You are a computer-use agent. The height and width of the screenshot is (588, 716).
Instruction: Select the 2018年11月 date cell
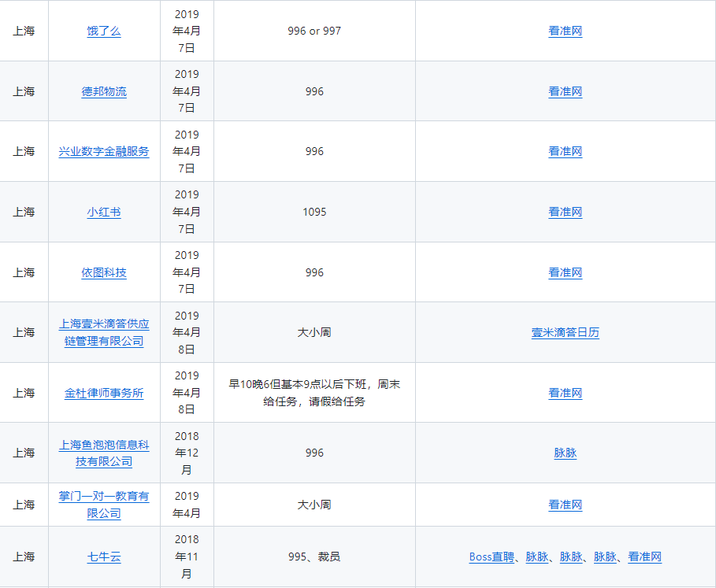187,557
